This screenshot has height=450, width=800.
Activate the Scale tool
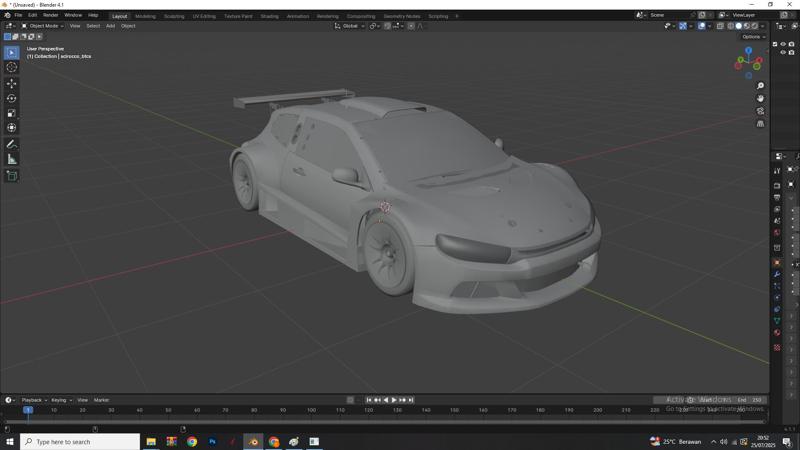pos(12,113)
